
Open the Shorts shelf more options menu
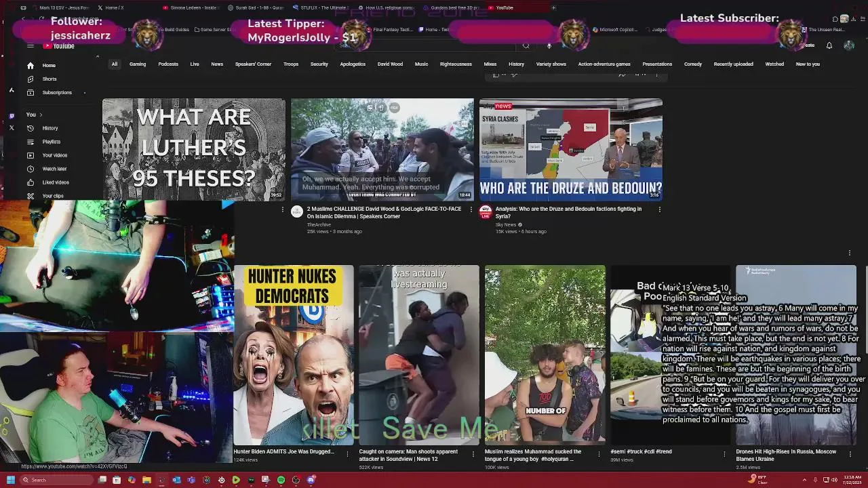[849, 253]
